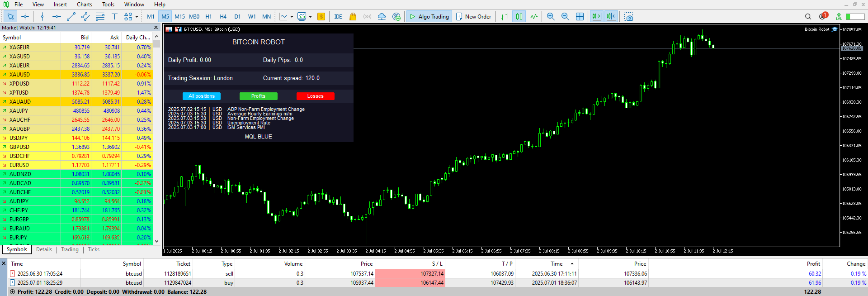Select AUDNZD symbol row
This screenshot has height=296, width=868.
pyautogui.click(x=76, y=174)
